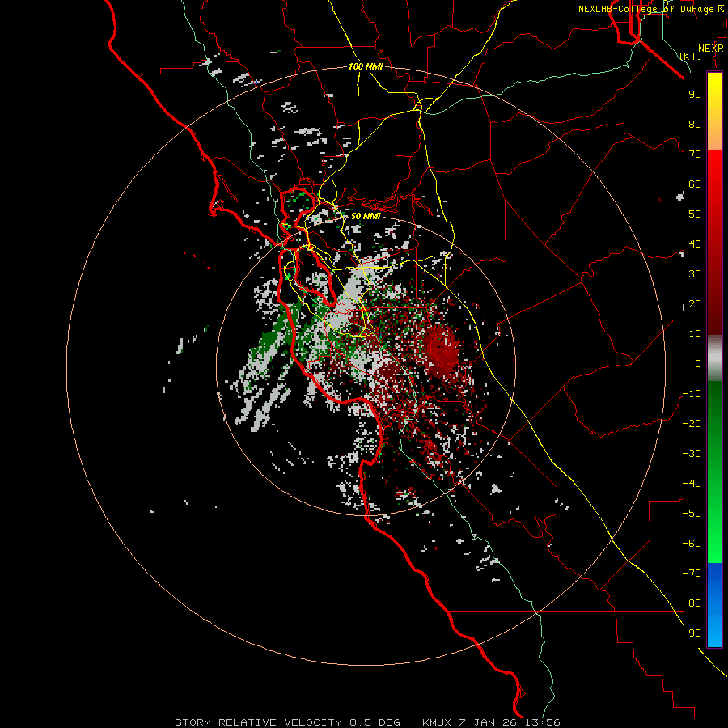
Task: Select the -60 scale value
Action: point(692,544)
